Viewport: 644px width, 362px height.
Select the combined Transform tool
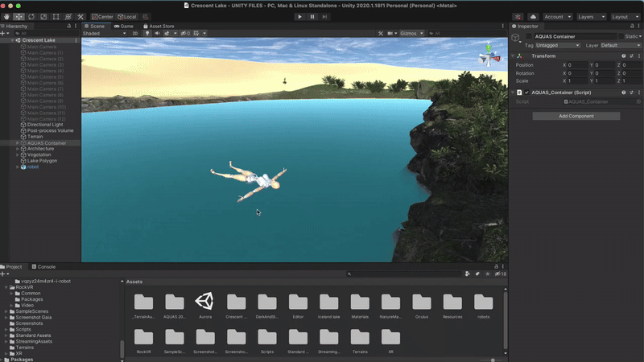click(x=68, y=17)
